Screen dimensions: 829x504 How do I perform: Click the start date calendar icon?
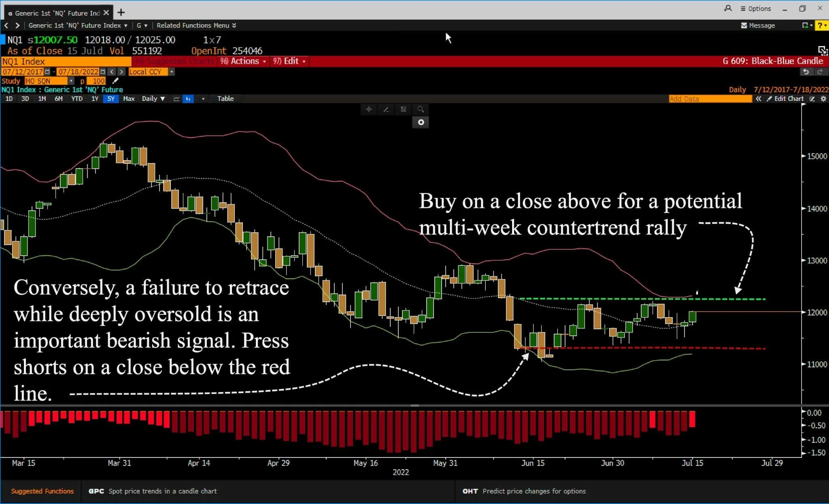pos(47,72)
